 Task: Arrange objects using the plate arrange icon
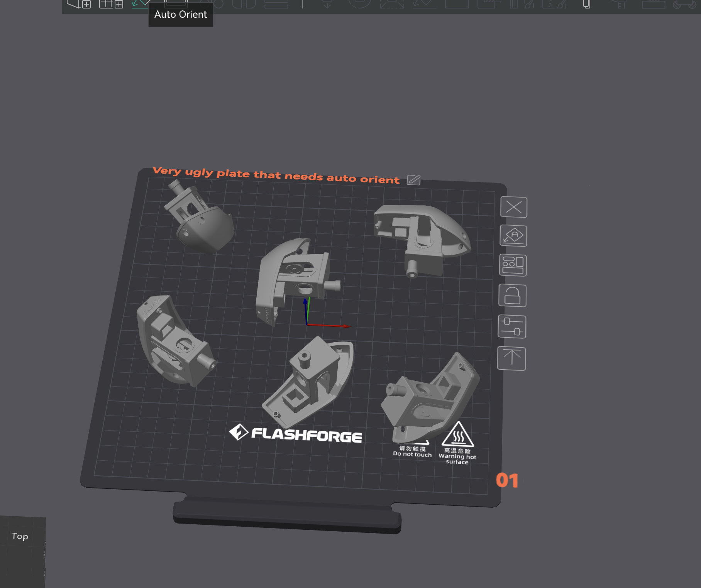[x=513, y=265]
